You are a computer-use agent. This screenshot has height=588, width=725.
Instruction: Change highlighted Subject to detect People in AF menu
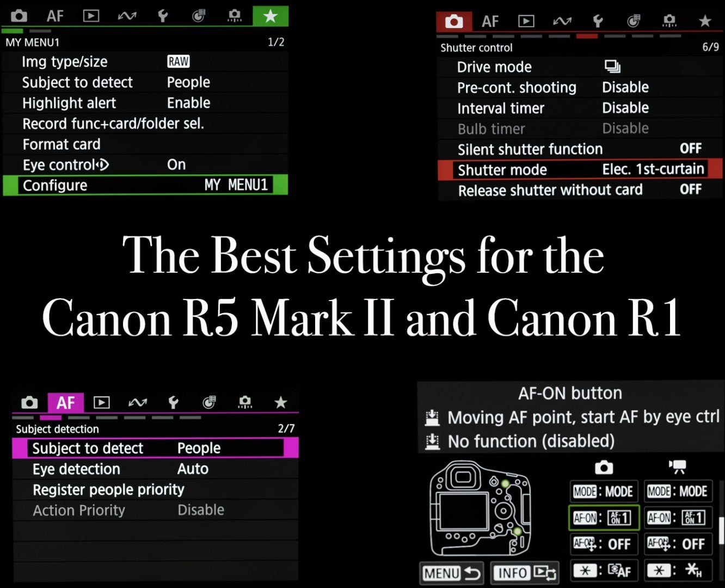click(x=155, y=448)
